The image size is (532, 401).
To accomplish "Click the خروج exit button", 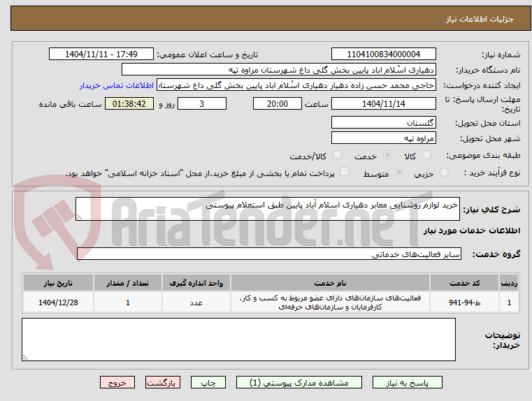I will [117, 382].
